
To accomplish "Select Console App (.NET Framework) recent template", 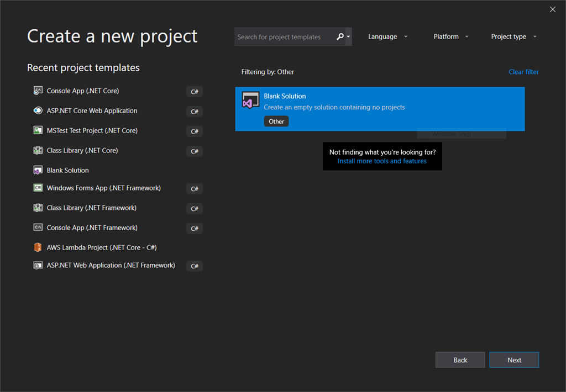I will point(92,227).
